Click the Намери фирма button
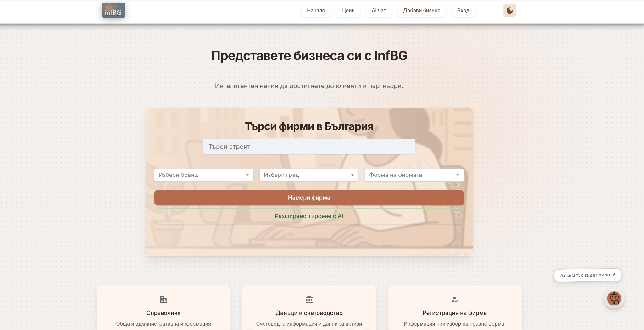Screen dimensions: 644x330 pyautogui.click(x=309, y=198)
